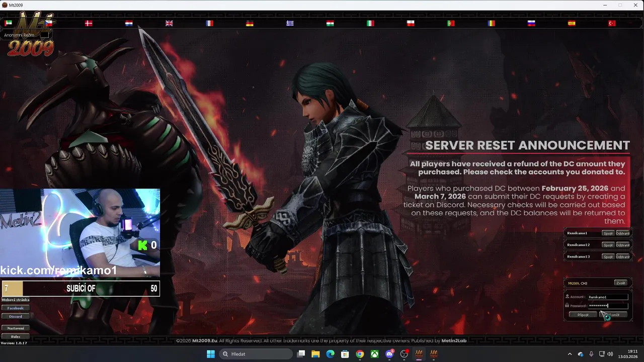Click the saved account name Remikamo13
This screenshot has height=362, width=644.
(x=579, y=256)
